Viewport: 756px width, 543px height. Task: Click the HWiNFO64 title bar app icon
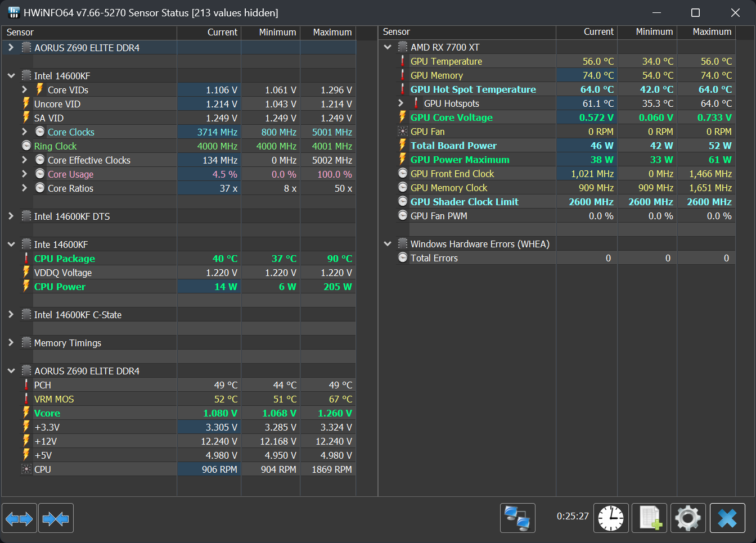(x=13, y=12)
